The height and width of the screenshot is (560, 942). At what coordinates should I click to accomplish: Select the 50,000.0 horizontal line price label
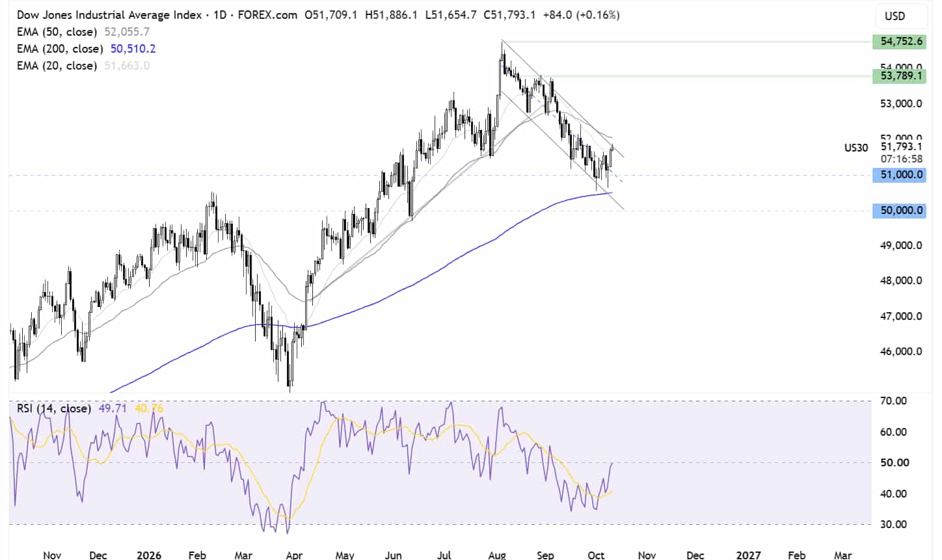[900, 211]
